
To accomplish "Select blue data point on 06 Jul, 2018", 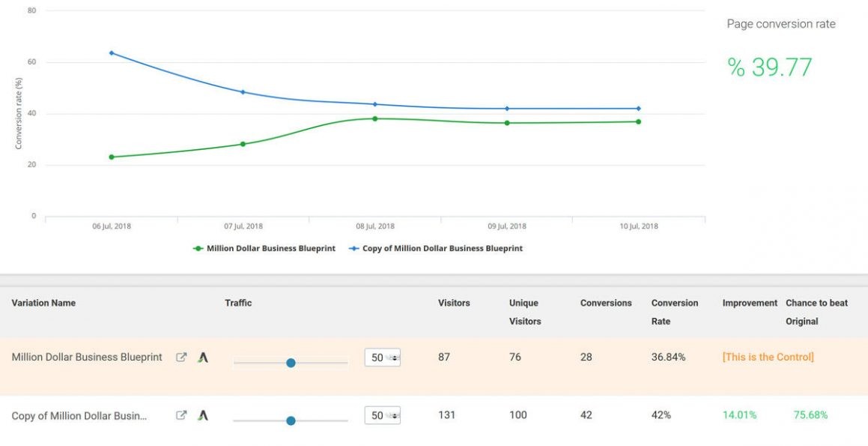I will [x=112, y=52].
